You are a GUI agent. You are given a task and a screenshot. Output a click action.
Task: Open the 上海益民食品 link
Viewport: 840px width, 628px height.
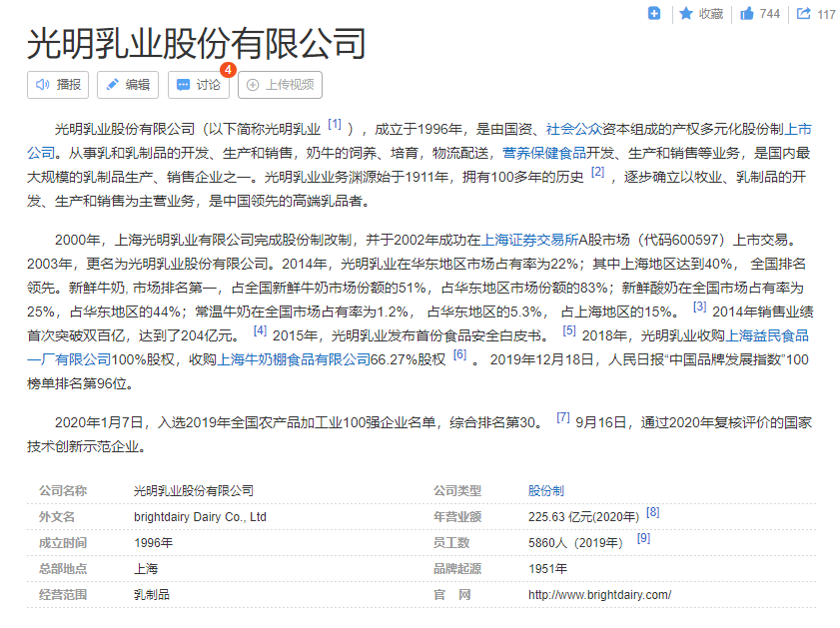[767, 335]
